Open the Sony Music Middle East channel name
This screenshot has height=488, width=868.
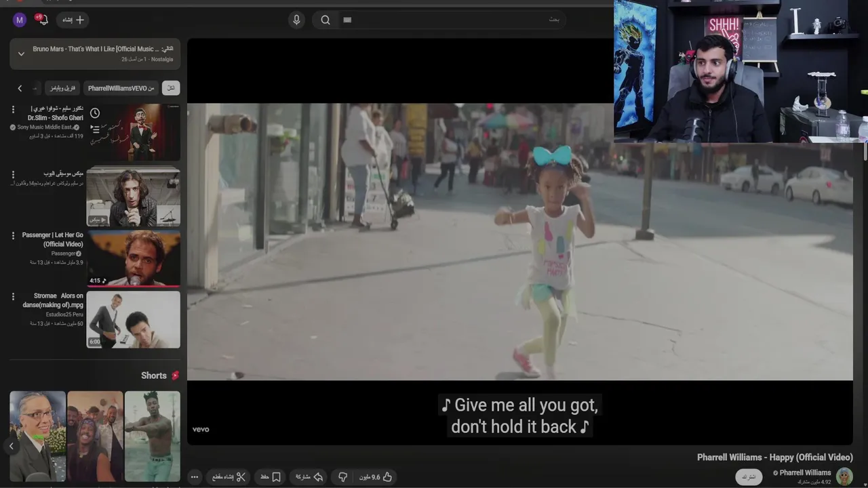tap(44, 127)
